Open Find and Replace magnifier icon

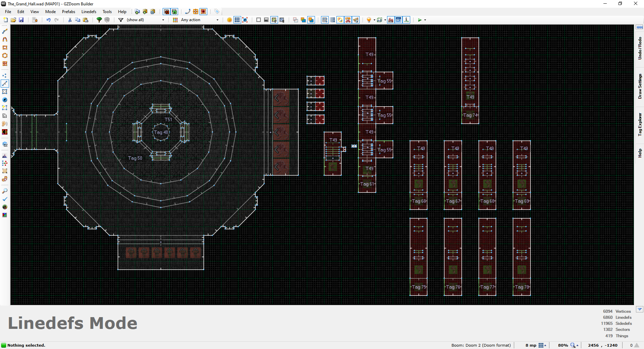[x=5, y=191]
